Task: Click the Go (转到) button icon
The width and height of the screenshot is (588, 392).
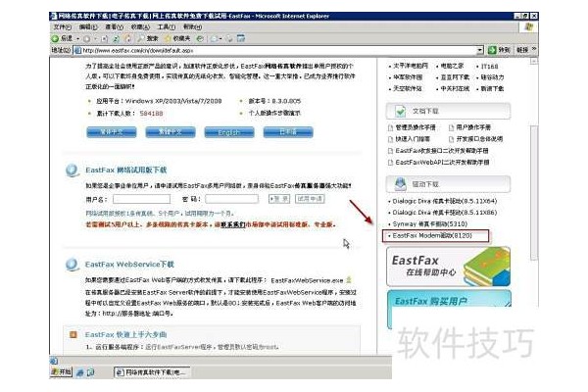Action: point(492,50)
